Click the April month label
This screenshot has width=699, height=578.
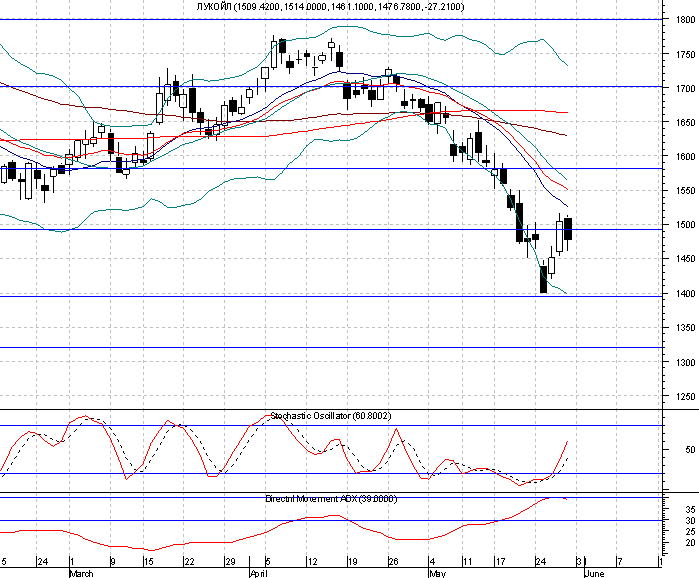pos(259,574)
